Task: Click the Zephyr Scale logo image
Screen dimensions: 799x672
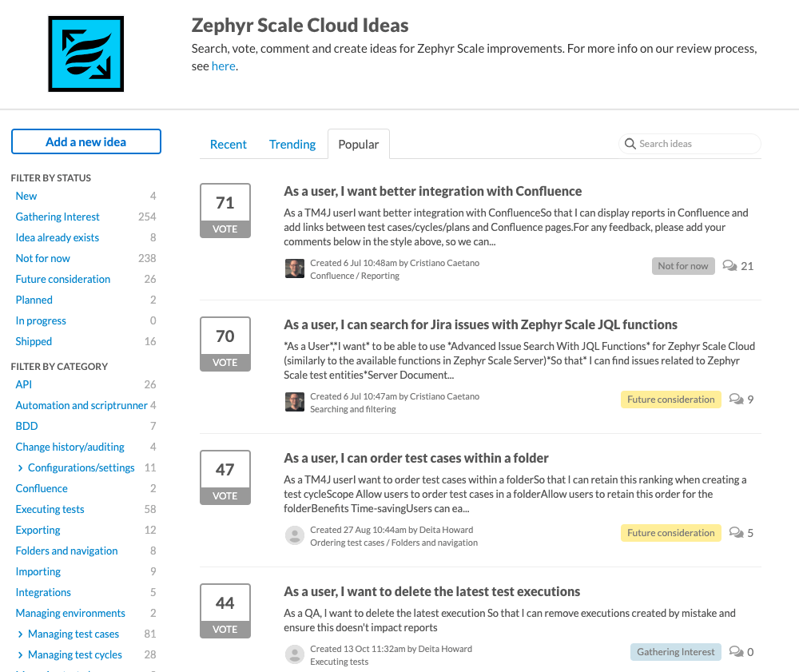Action: [x=86, y=54]
